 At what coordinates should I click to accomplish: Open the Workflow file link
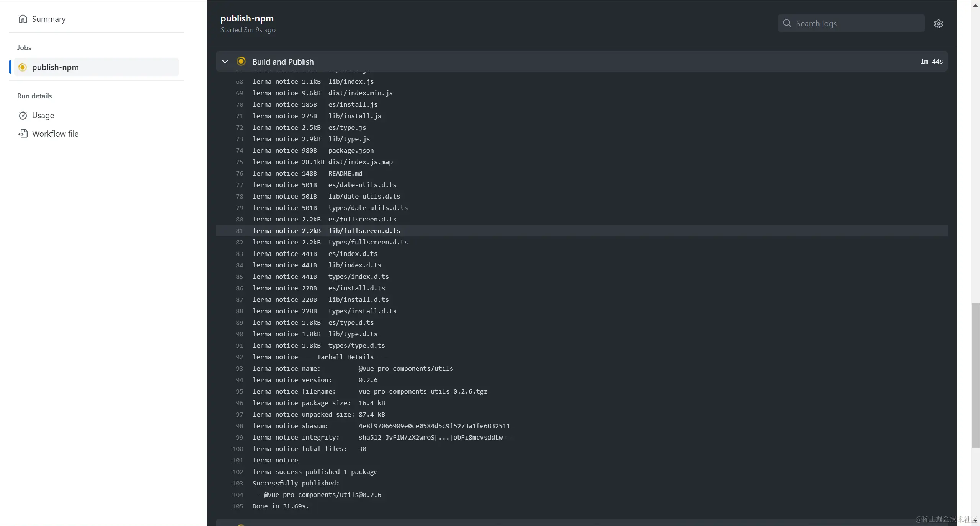coord(55,134)
